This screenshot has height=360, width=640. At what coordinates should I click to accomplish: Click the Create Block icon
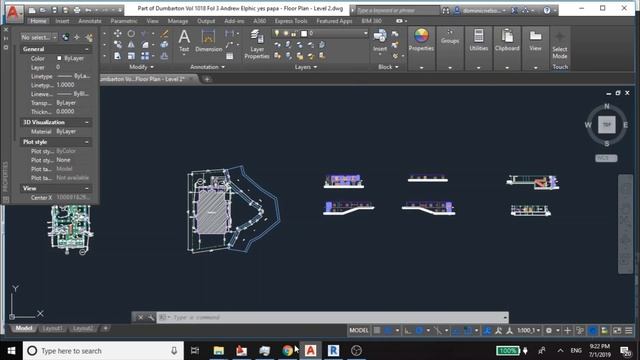point(395,34)
